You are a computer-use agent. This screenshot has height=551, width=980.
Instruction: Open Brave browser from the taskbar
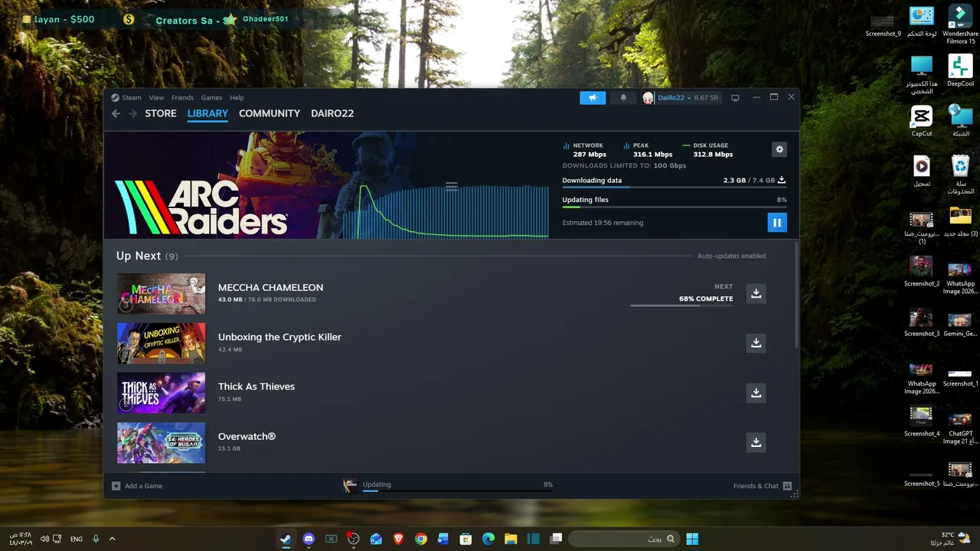pyautogui.click(x=398, y=539)
